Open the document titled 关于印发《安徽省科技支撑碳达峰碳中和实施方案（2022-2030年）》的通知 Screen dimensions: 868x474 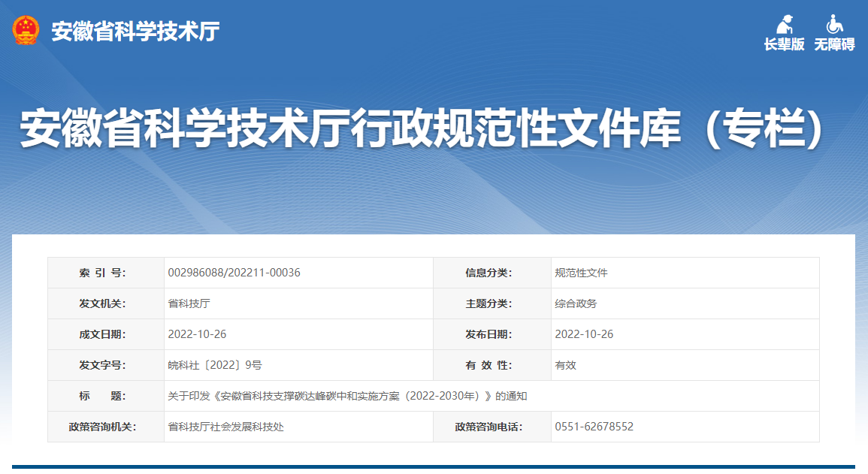(x=348, y=395)
